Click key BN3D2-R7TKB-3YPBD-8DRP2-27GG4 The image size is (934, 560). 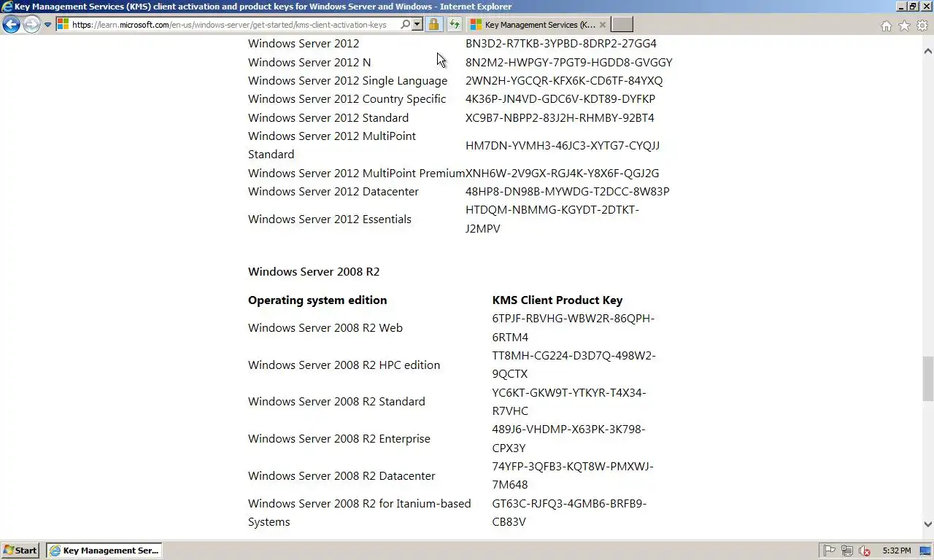pyautogui.click(x=561, y=44)
